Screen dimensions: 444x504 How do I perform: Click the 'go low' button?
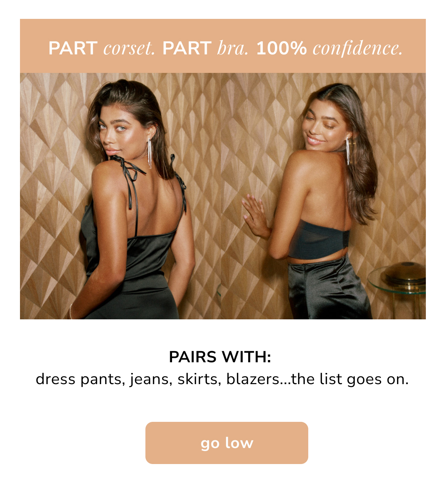226,443
